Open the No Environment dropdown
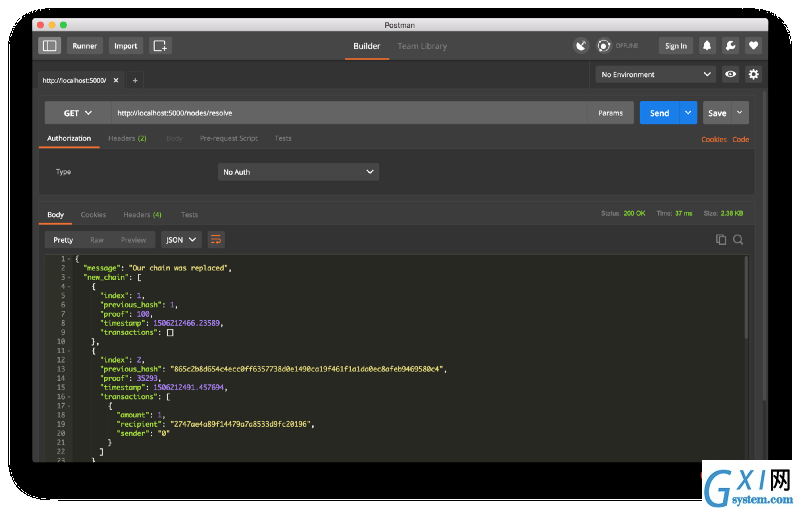 tap(656, 74)
